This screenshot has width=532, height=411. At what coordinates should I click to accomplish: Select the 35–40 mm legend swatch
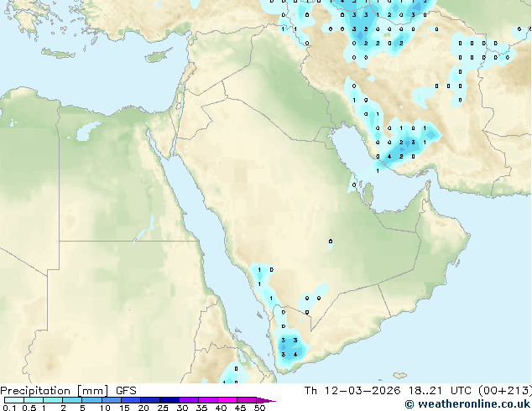tap(208, 400)
